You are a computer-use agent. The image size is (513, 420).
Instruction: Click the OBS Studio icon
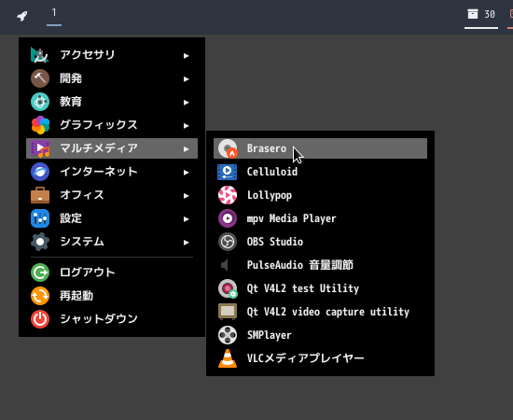coord(228,242)
